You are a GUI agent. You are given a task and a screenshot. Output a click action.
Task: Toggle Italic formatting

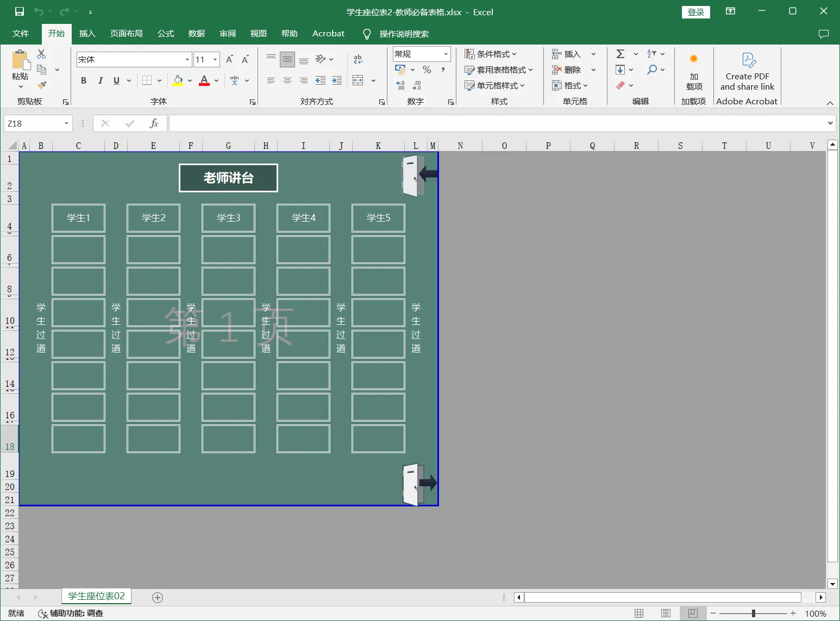click(100, 80)
